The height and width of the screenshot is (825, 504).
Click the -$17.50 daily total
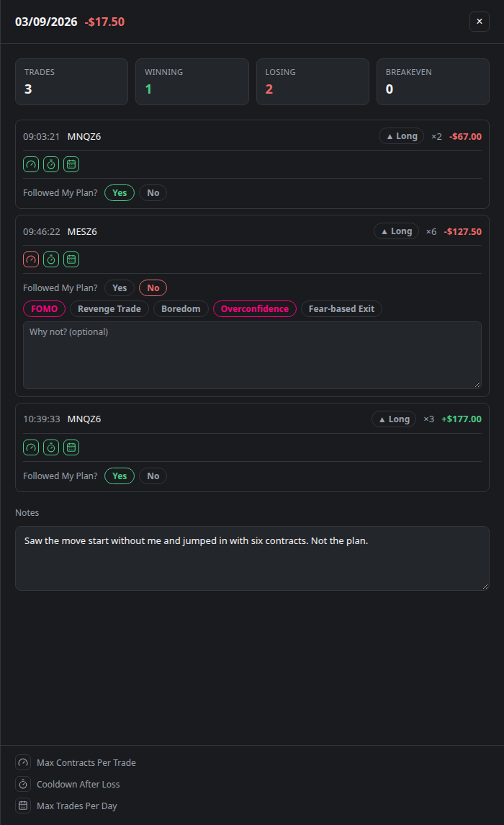(x=104, y=22)
